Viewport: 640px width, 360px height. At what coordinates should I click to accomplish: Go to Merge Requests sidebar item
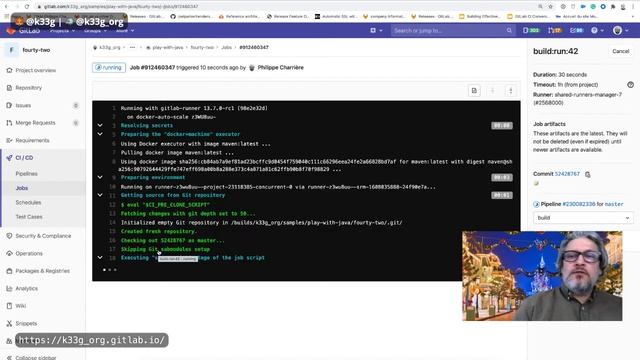(35, 123)
